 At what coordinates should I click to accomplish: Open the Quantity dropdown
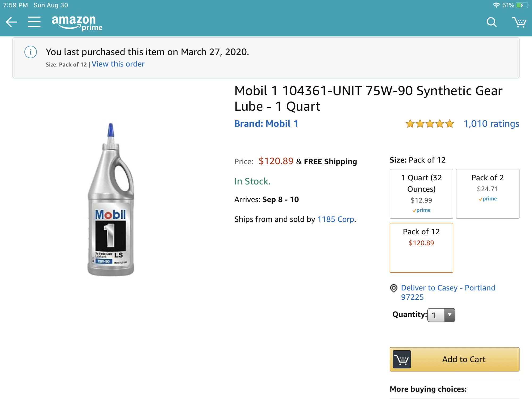point(441,315)
